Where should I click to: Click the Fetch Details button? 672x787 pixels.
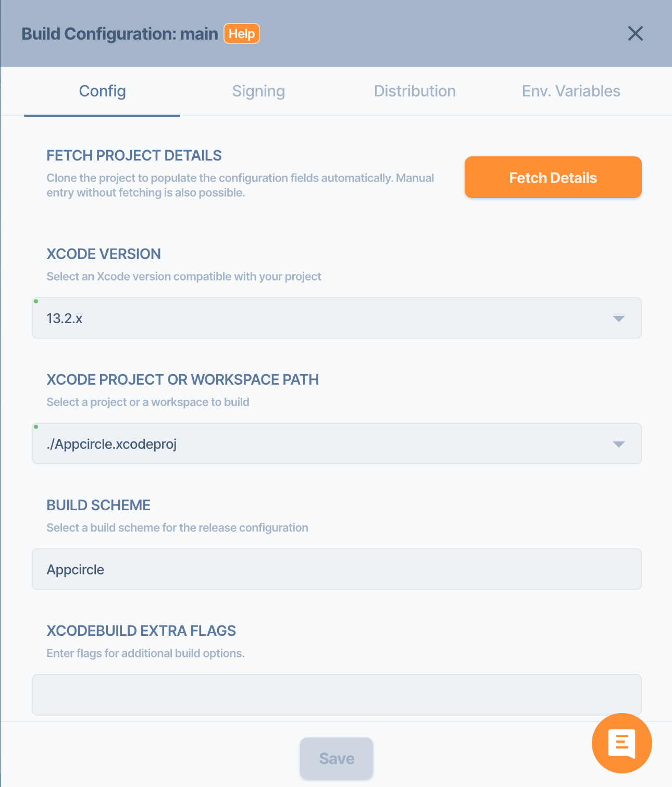[x=553, y=177]
